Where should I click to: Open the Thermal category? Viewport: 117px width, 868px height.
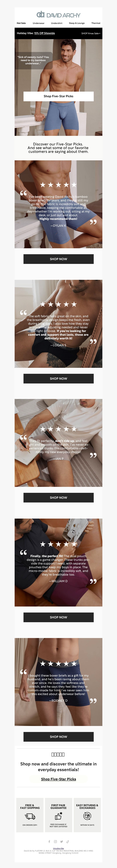point(96,23)
